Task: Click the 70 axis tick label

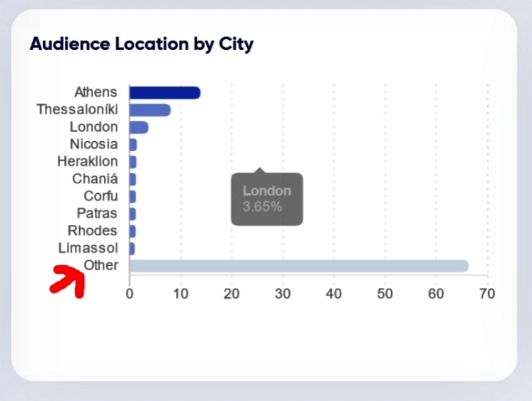Action: (x=487, y=294)
